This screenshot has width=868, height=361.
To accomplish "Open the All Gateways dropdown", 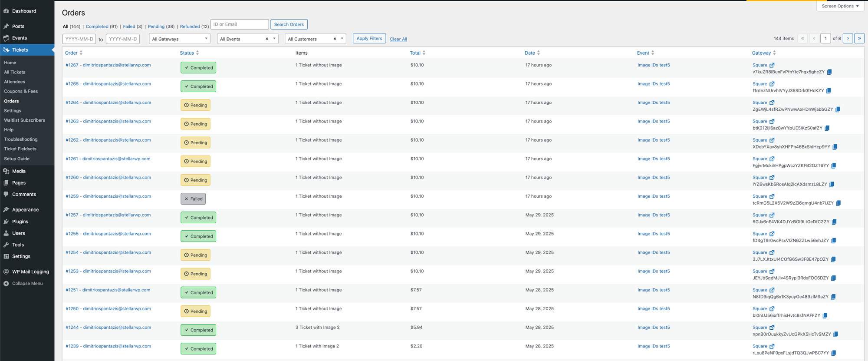I will (x=179, y=39).
